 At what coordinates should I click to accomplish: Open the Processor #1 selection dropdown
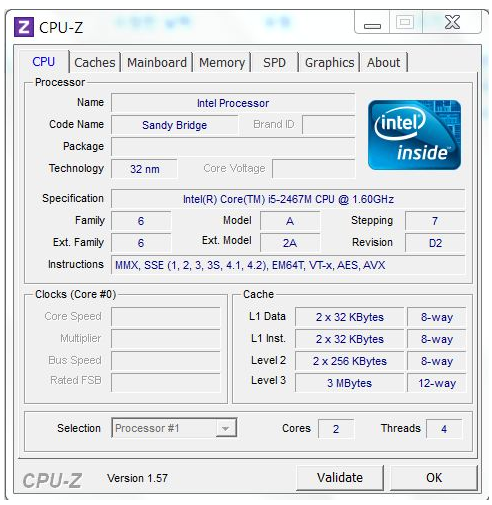[x=174, y=428]
